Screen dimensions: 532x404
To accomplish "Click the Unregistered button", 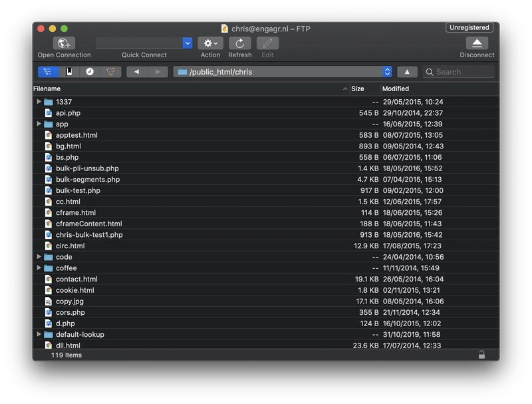I will tap(468, 27).
